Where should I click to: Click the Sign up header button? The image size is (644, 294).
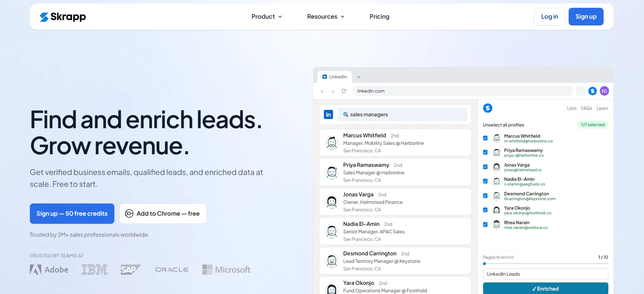(x=586, y=17)
